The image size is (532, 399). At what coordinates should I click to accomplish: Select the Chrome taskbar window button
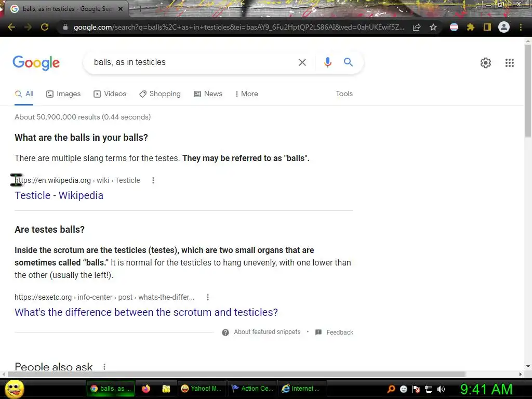pos(111,389)
